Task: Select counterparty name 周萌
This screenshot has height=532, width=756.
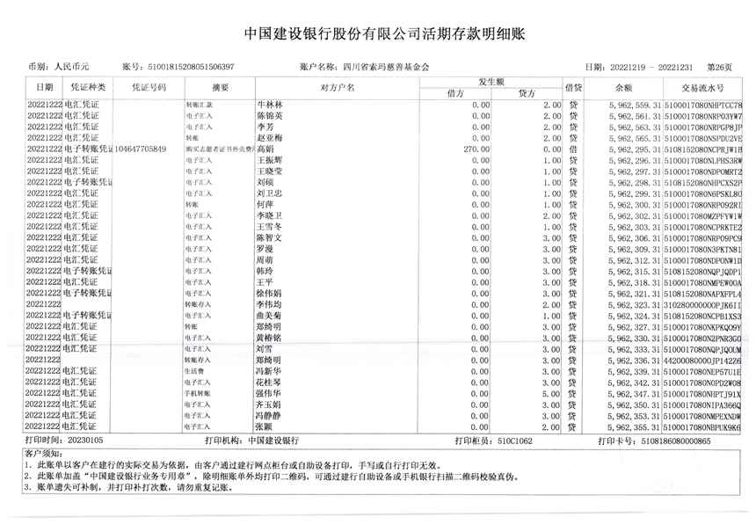Action: point(265,260)
